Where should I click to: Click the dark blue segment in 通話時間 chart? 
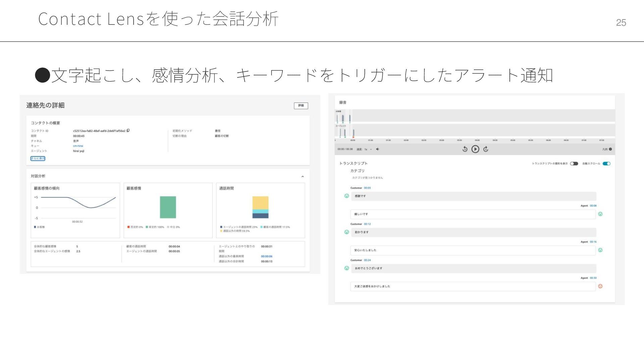coord(260,216)
